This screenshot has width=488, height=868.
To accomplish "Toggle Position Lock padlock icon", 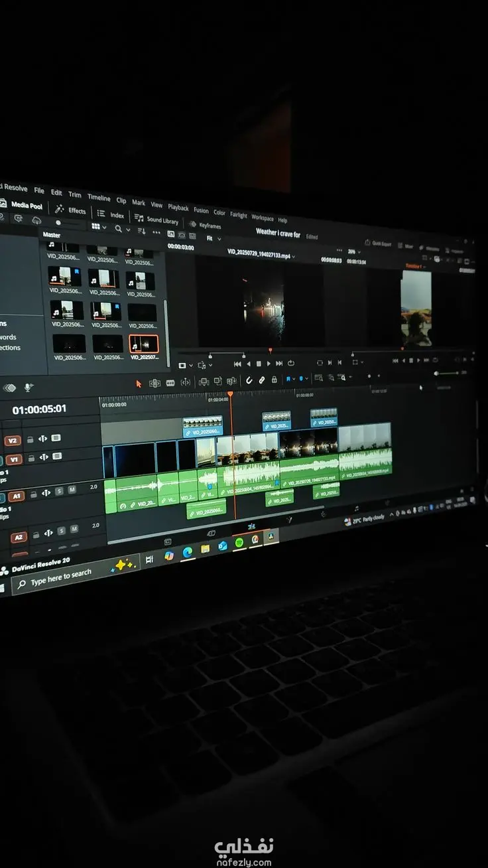I will (x=274, y=380).
